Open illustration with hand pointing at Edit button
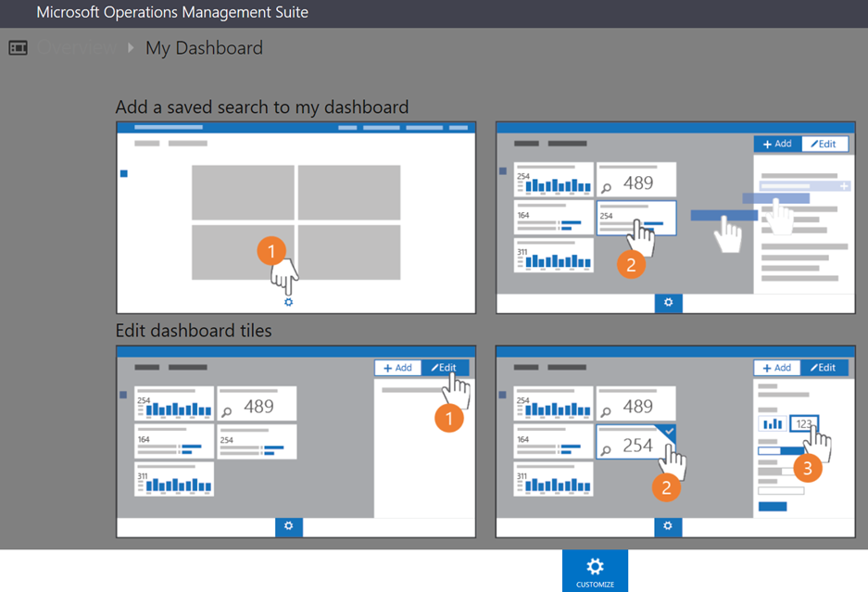 click(296, 441)
